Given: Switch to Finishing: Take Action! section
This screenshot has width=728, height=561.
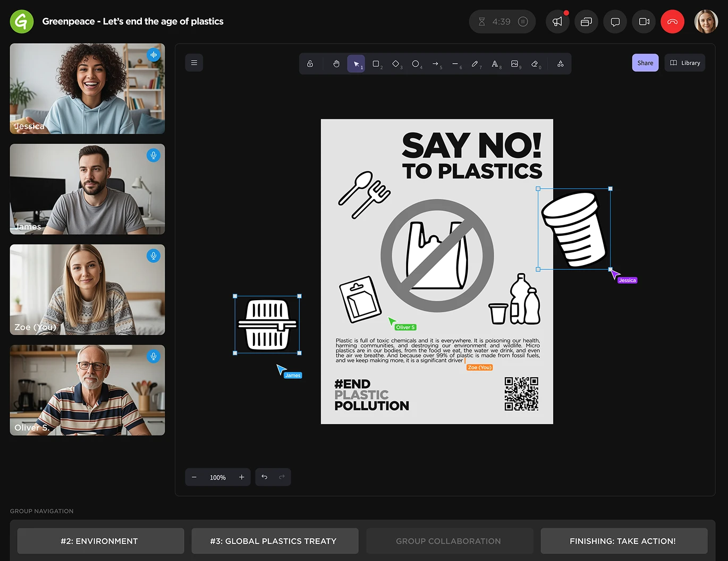Looking at the screenshot, I should point(623,541).
